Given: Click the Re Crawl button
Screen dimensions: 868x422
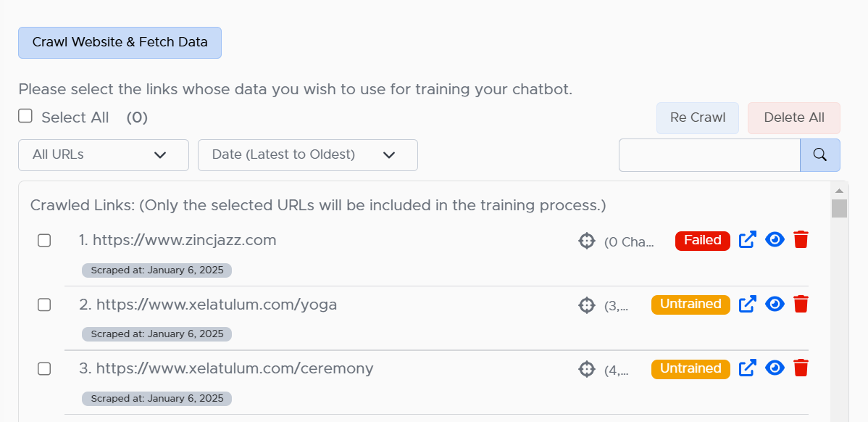Looking at the screenshot, I should (x=698, y=118).
